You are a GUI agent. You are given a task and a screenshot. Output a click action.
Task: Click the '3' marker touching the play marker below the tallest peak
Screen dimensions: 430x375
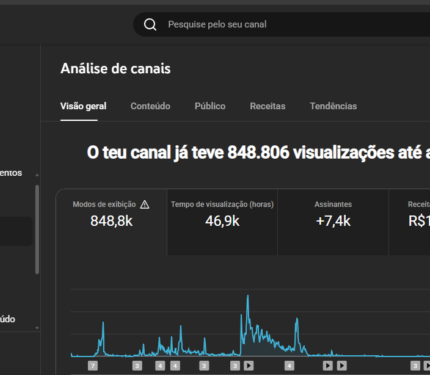coord(235,366)
